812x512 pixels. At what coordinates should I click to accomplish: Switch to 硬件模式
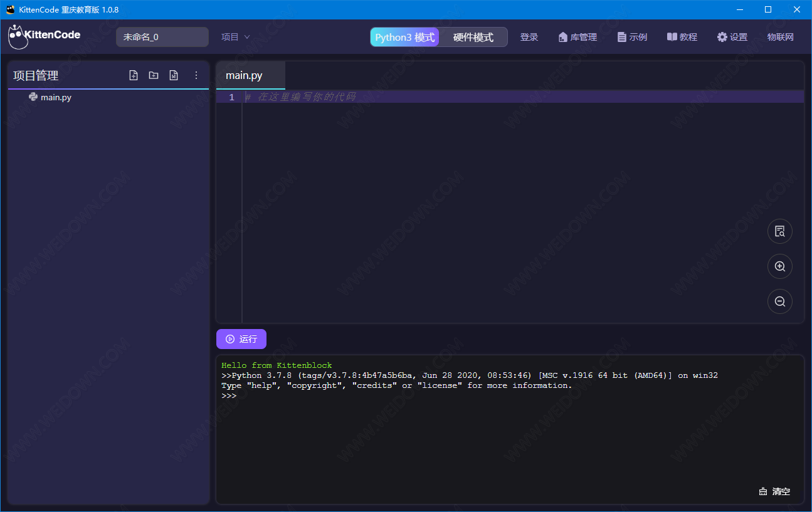tap(473, 37)
